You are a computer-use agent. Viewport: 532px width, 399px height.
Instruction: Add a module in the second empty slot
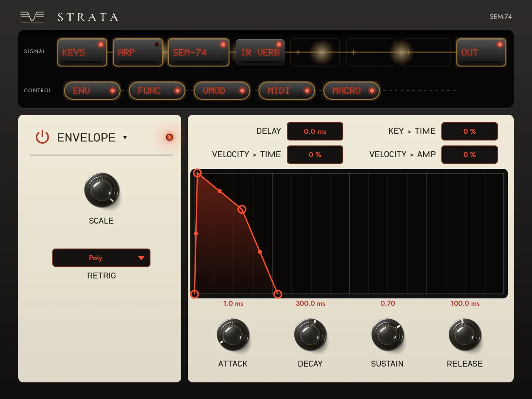[x=370, y=52]
